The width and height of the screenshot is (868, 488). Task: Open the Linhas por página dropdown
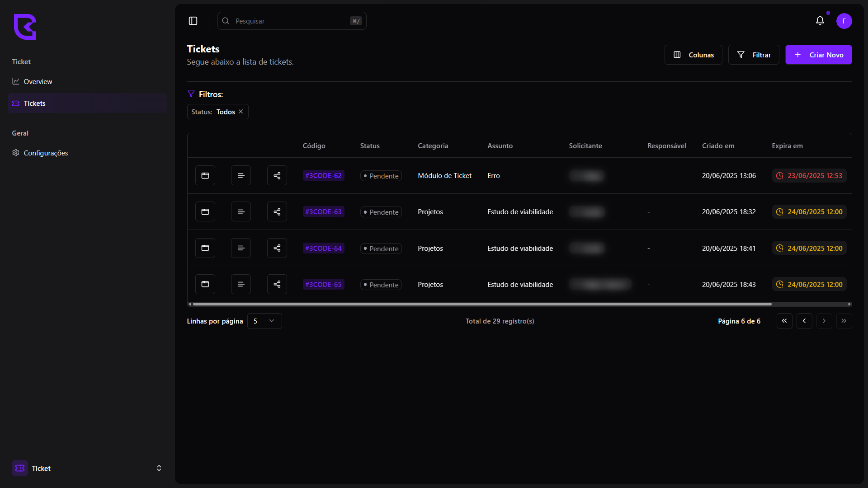coord(264,321)
